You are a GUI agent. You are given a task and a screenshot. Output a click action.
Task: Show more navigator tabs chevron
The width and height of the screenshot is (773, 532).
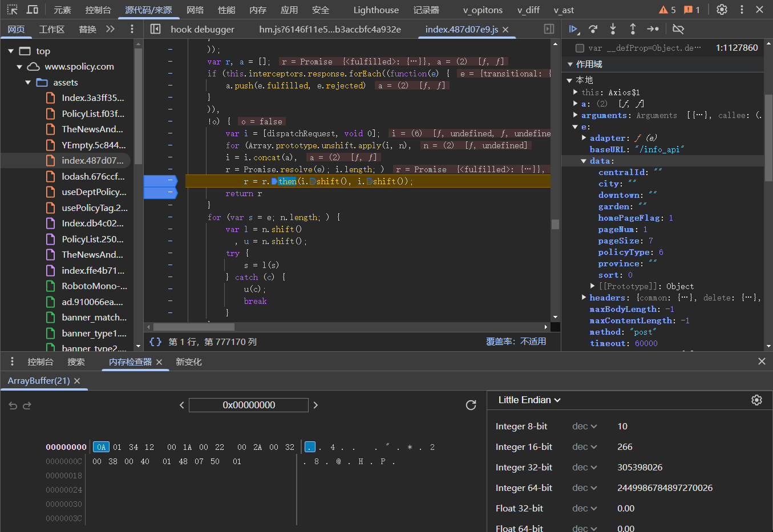[110, 29]
